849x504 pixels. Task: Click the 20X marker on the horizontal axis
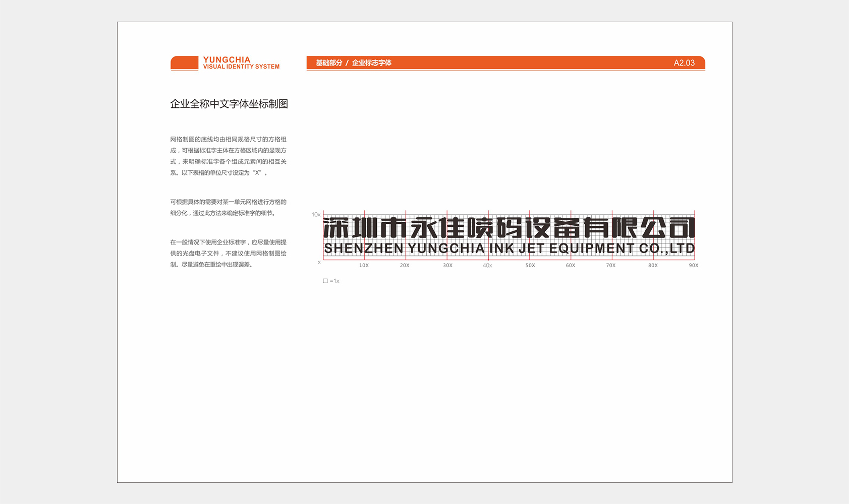coord(405,265)
